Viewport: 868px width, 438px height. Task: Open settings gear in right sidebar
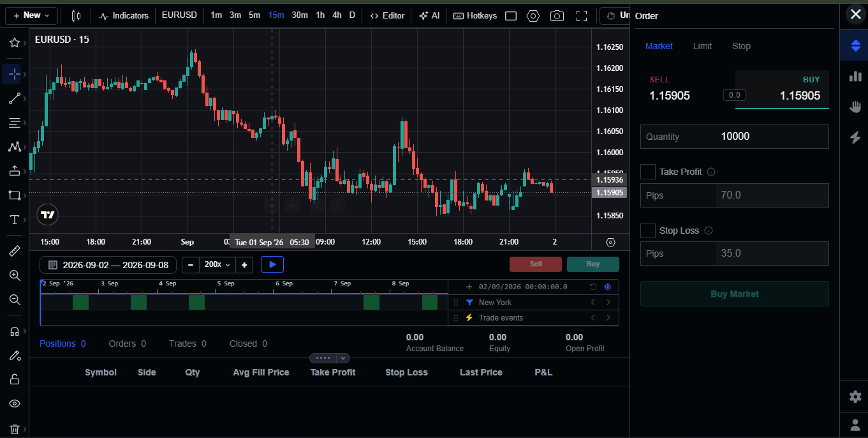click(x=855, y=396)
